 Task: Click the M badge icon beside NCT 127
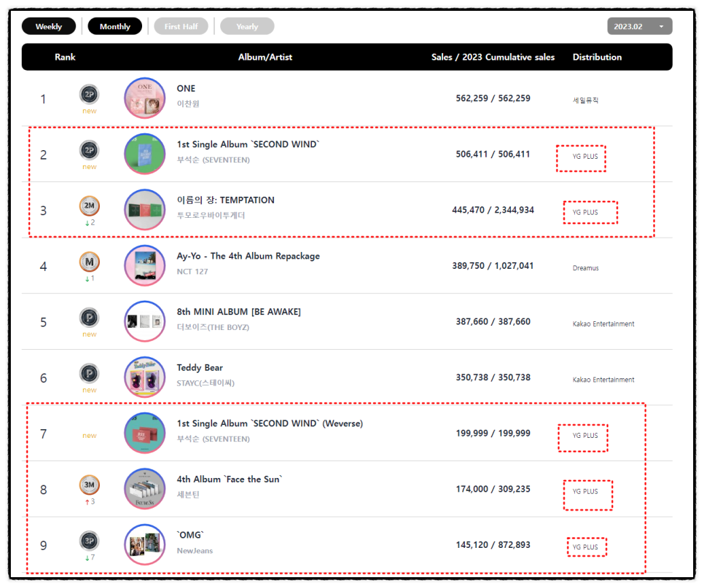[x=90, y=262]
